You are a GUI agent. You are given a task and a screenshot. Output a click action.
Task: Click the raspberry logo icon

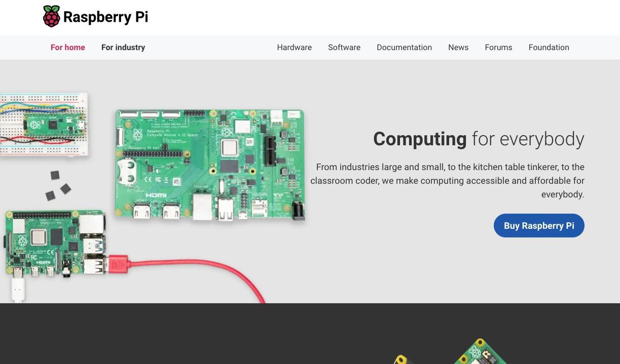(51, 17)
